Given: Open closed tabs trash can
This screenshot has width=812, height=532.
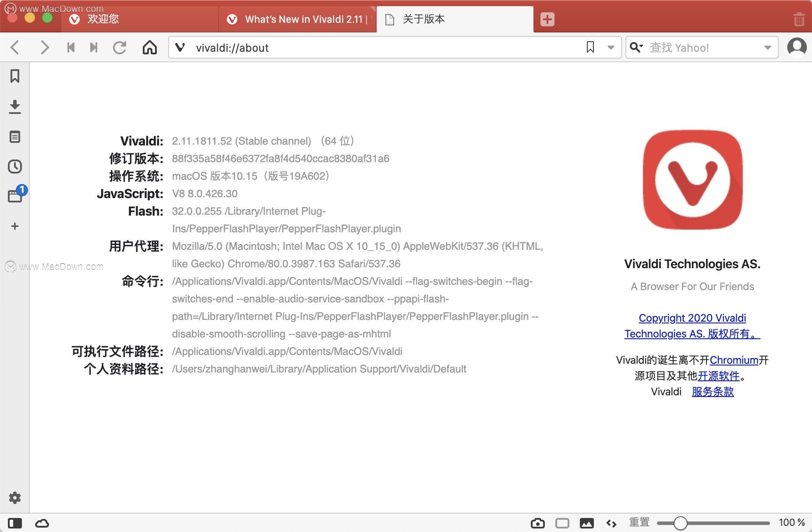Looking at the screenshot, I should 799,19.
